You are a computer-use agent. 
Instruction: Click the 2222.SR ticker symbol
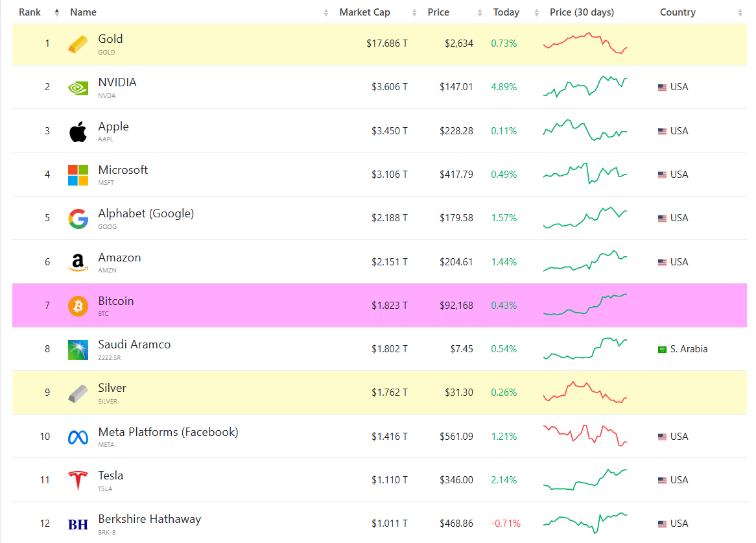110,358
